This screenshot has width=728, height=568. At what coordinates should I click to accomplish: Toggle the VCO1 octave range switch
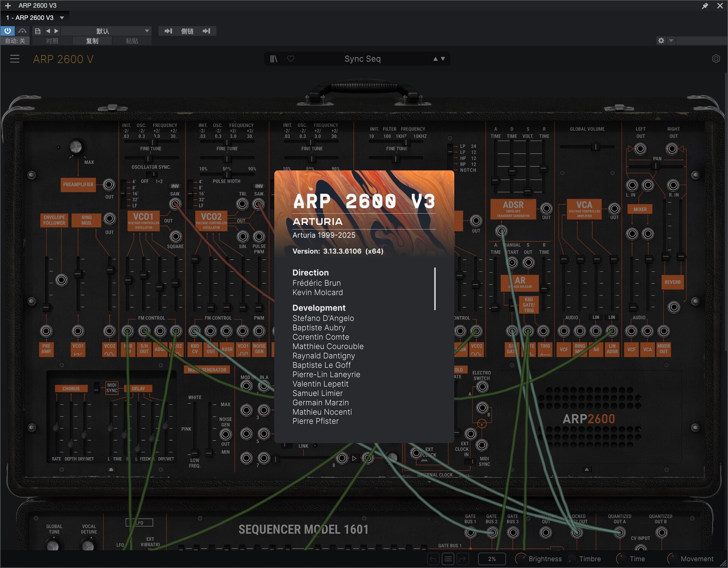(123, 194)
